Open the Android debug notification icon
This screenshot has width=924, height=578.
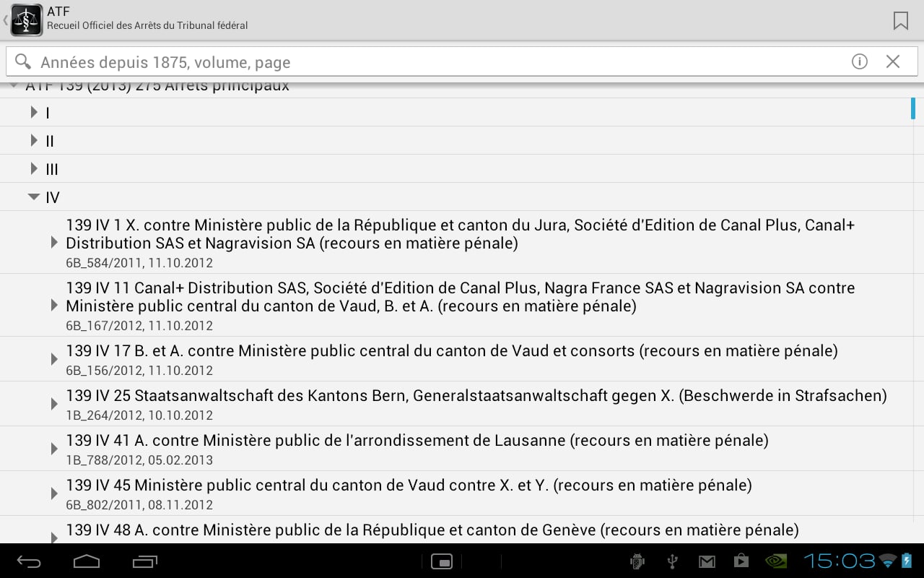(637, 561)
